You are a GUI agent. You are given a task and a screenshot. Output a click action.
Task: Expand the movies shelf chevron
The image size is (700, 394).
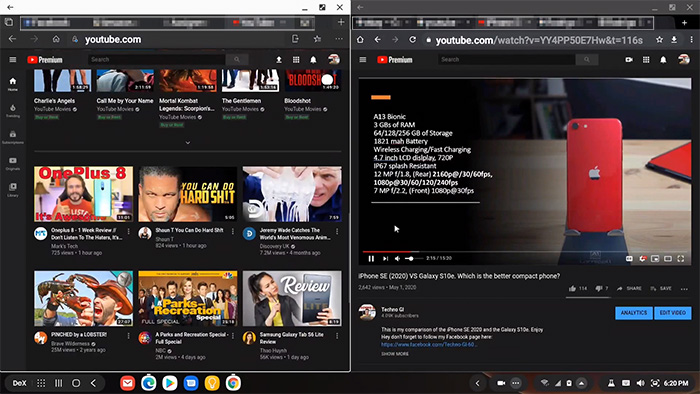click(188, 143)
